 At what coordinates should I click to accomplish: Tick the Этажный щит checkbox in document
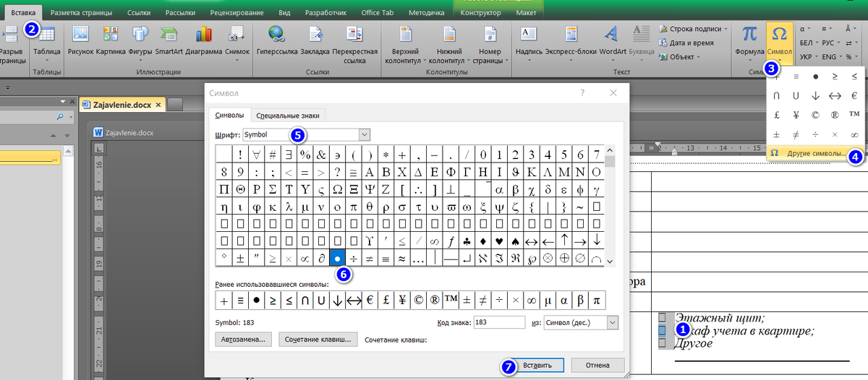click(x=662, y=317)
